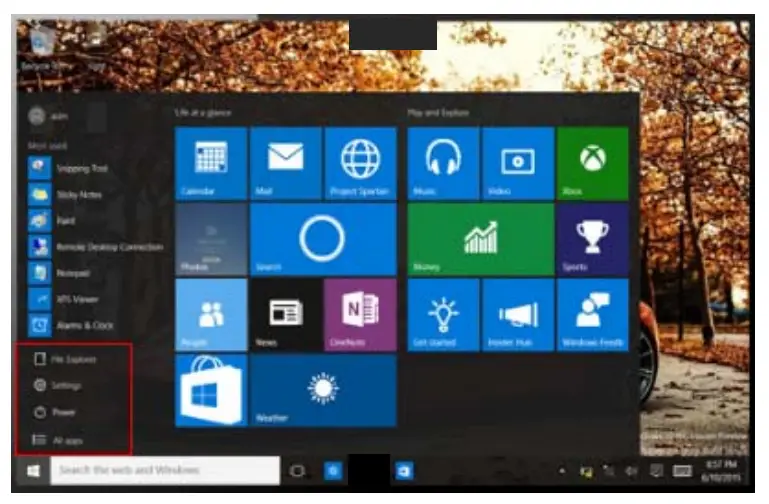The height and width of the screenshot is (504, 769).
Task: Open Settings from the Start menu
Action: coord(57,386)
